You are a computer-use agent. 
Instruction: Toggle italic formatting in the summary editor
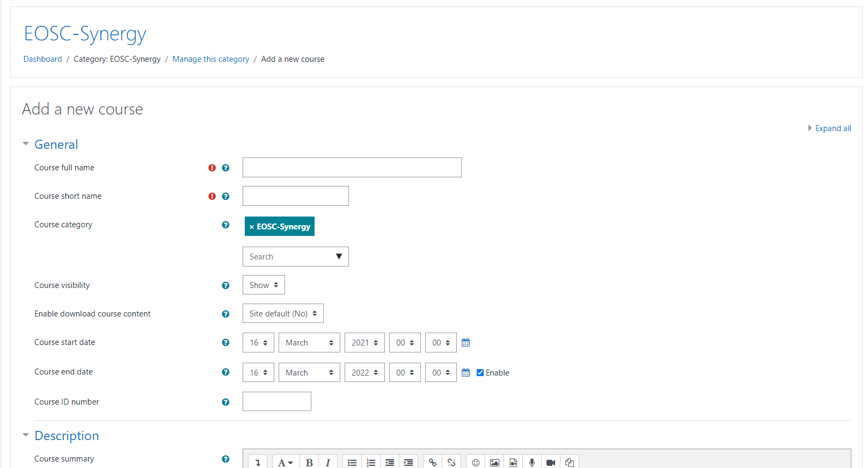coord(327,462)
